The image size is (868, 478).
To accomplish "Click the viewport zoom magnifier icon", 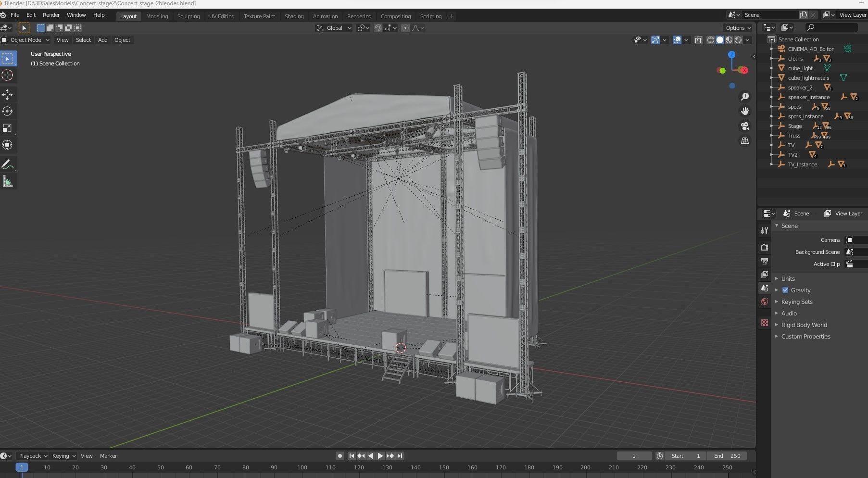I will [x=745, y=97].
